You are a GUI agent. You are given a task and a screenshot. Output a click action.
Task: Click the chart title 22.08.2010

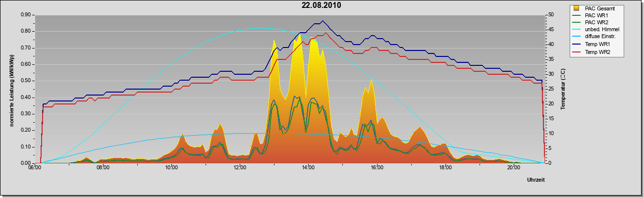[322, 5]
